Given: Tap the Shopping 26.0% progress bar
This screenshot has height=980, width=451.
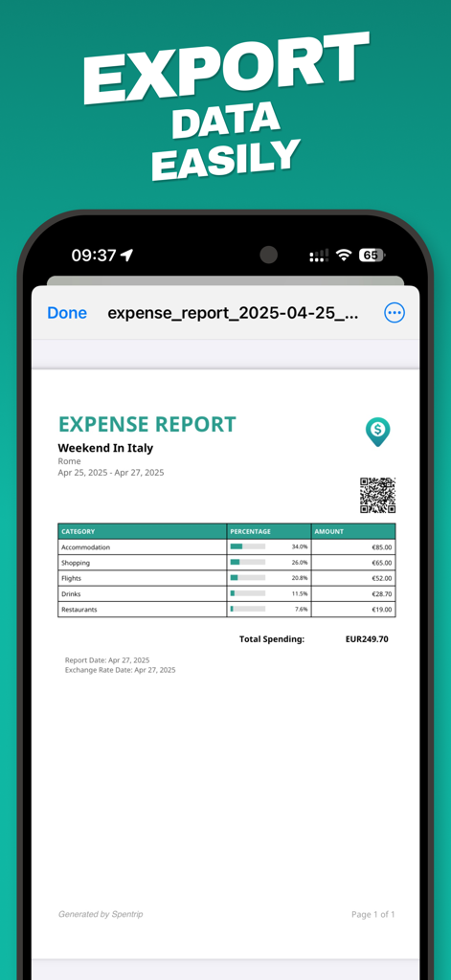Looking at the screenshot, I should point(248,563).
